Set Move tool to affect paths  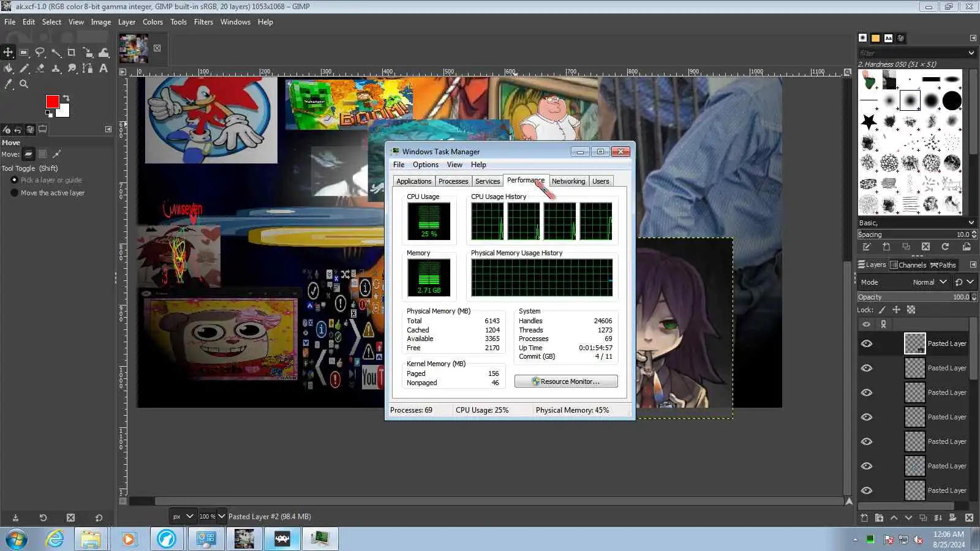[x=57, y=154]
